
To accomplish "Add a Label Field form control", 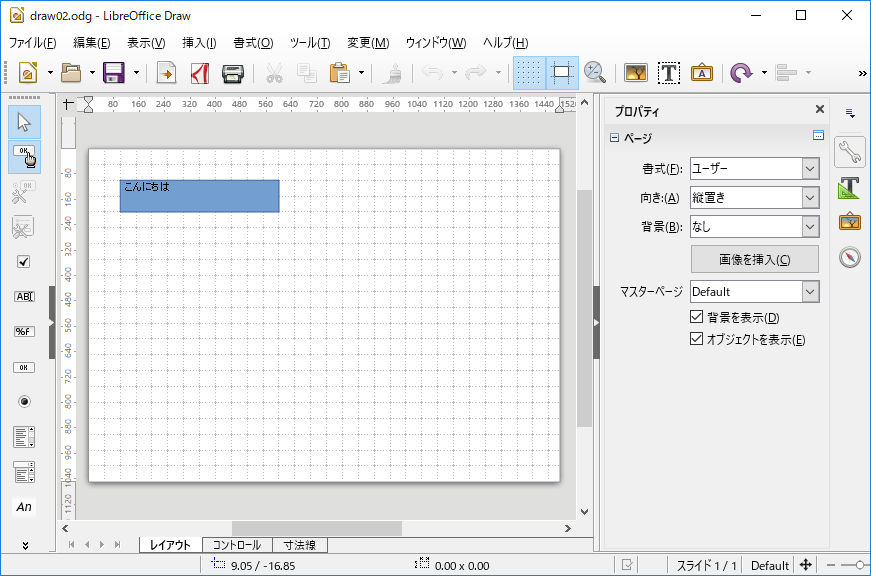I will (24, 507).
